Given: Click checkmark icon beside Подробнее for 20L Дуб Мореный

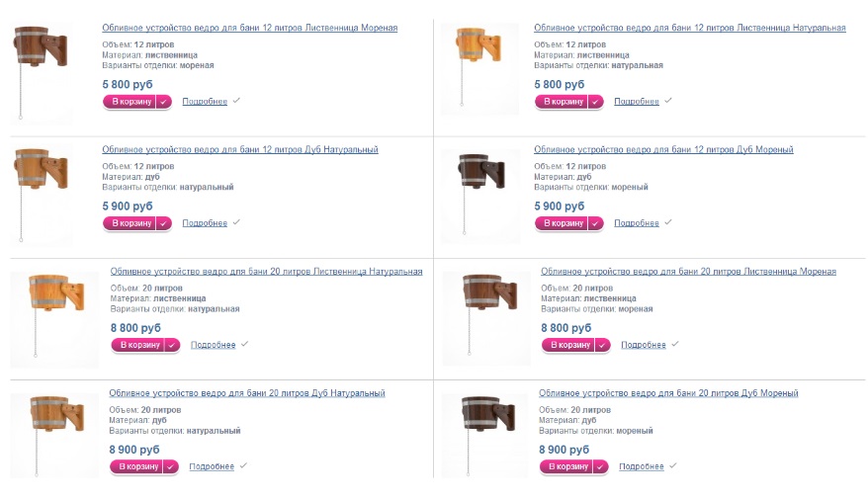Looking at the screenshot, I should tap(673, 465).
